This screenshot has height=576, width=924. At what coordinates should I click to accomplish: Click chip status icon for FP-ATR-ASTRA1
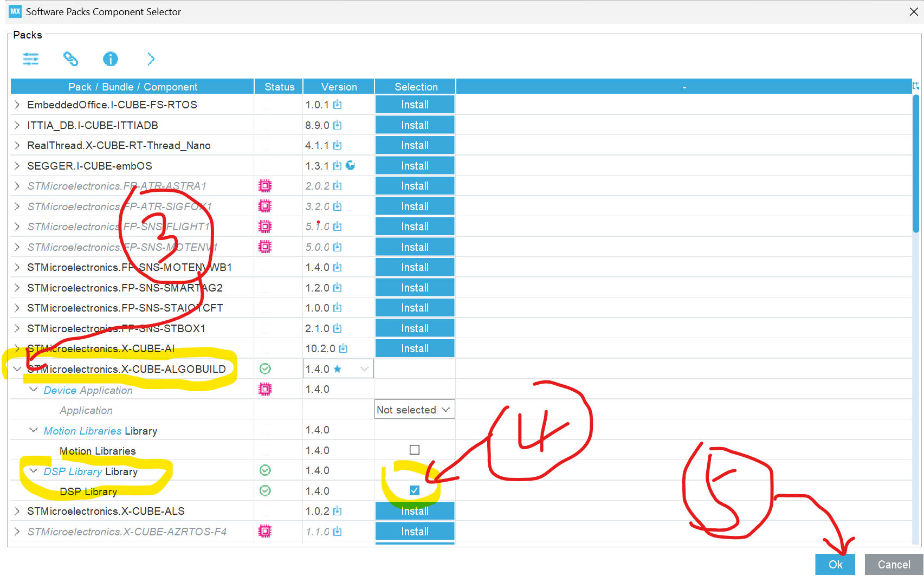265,186
